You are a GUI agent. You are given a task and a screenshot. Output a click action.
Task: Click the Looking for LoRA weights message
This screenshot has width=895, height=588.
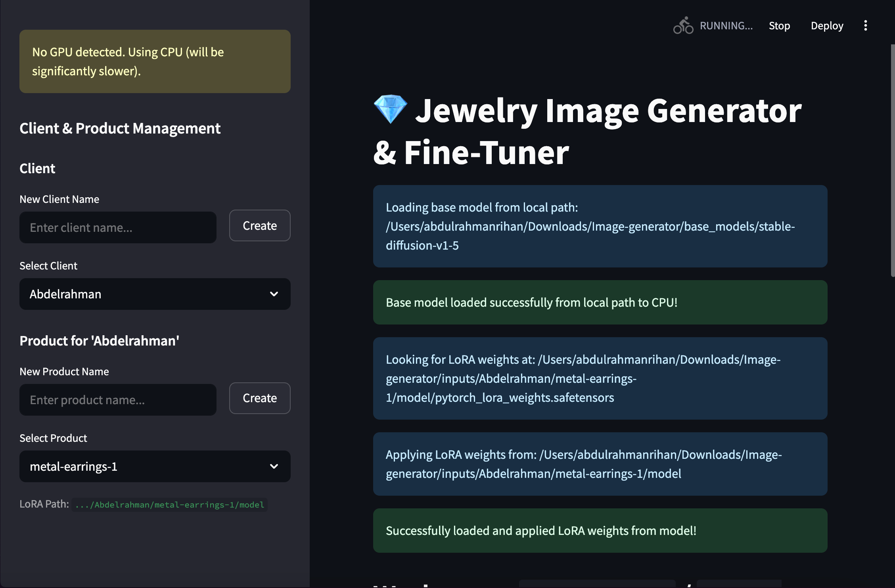[x=600, y=378]
